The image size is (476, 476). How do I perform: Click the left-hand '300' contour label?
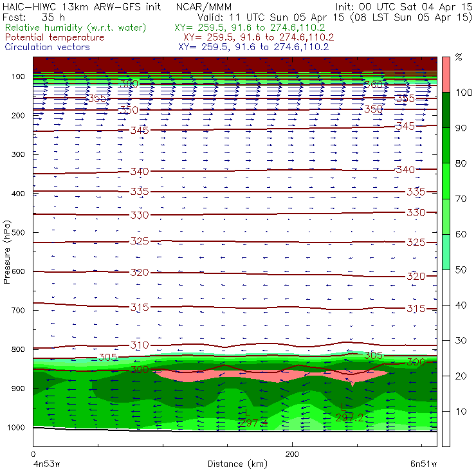(x=140, y=369)
